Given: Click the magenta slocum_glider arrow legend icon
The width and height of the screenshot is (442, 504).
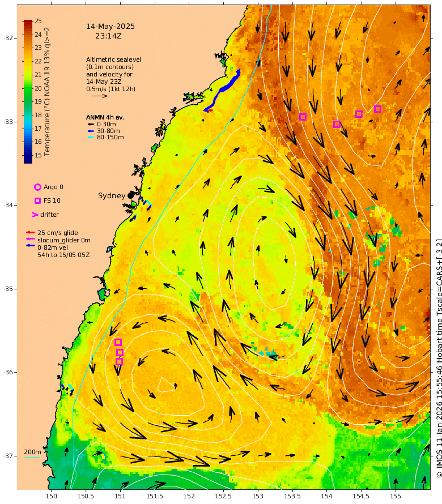Looking at the screenshot, I should [x=31, y=239].
